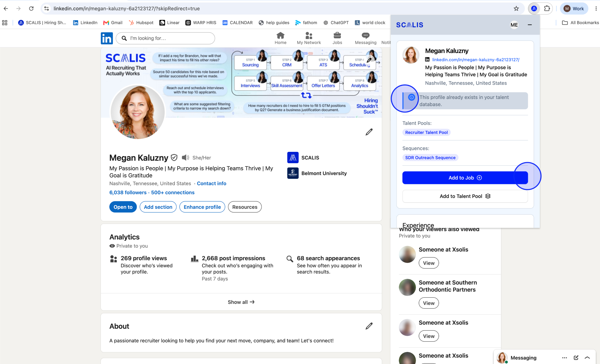Select SDR Outreach Sequence tag
Viewport: 600px width, 364px height.
coord(430,158)
